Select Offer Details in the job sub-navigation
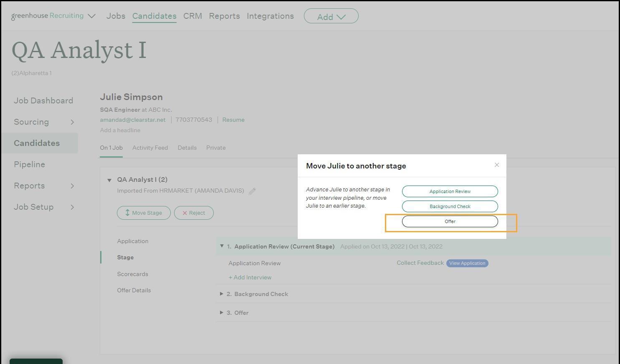Screen dimensions: 620x364 tap(134, 290)
